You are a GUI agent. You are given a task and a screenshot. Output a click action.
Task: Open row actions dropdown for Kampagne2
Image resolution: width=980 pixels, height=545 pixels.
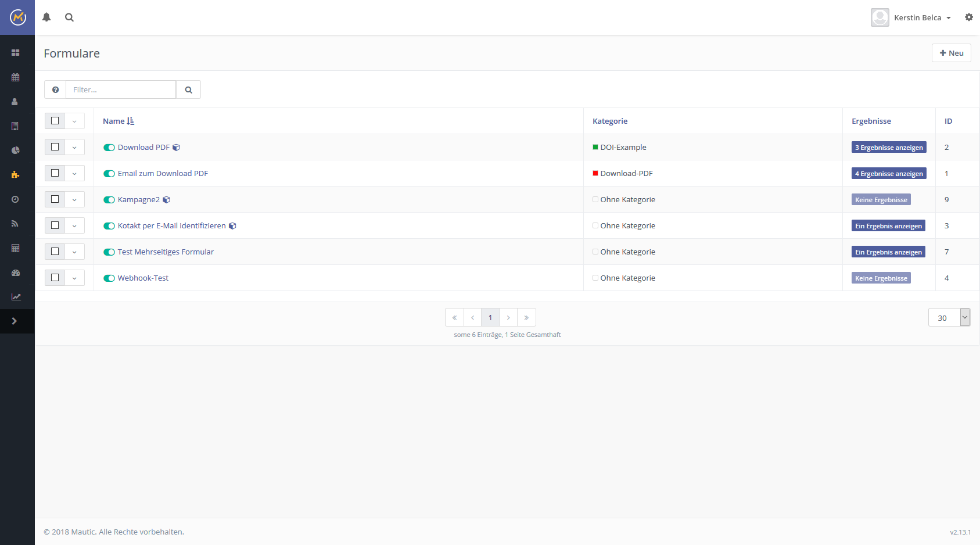[74, 199]
